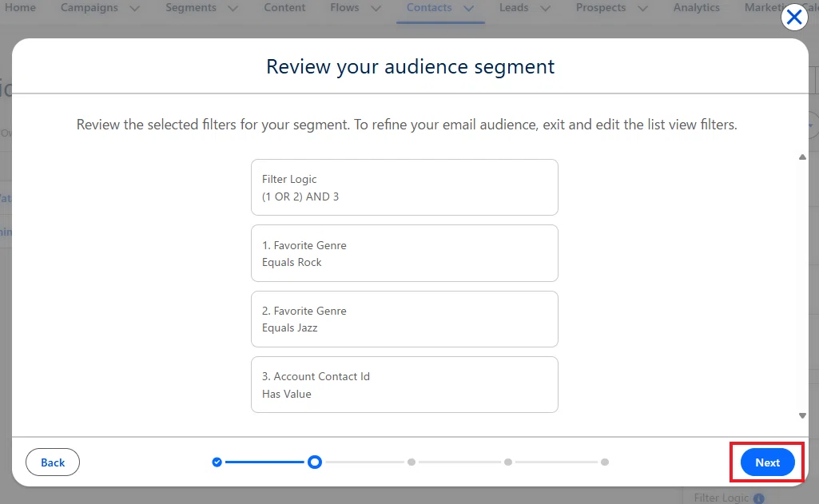Select the fifth progress step dot
Screen dimensions: 819x504
[x=605, y=462]
